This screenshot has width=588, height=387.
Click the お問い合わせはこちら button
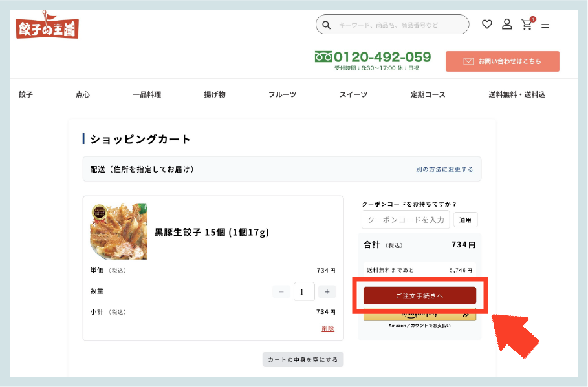[503, 61]
